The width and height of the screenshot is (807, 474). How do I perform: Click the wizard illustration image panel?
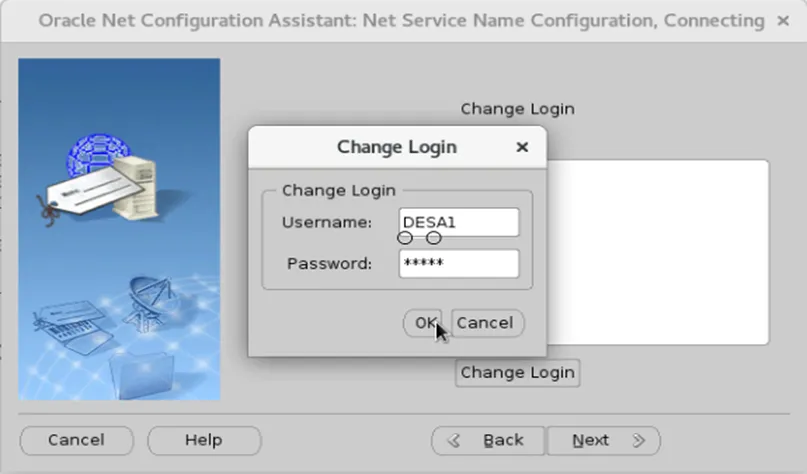(x=119, y=230)
